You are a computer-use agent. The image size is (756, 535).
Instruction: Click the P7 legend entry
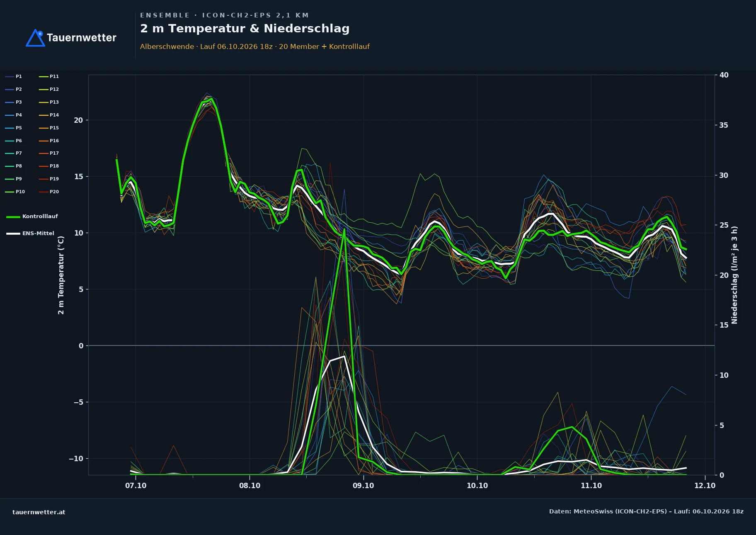coord(14,153)
